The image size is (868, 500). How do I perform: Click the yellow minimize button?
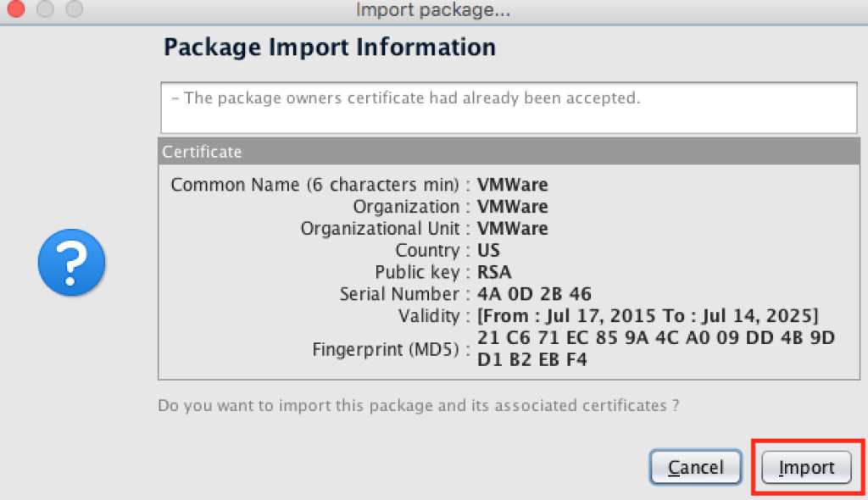click(x=45, y=10)
